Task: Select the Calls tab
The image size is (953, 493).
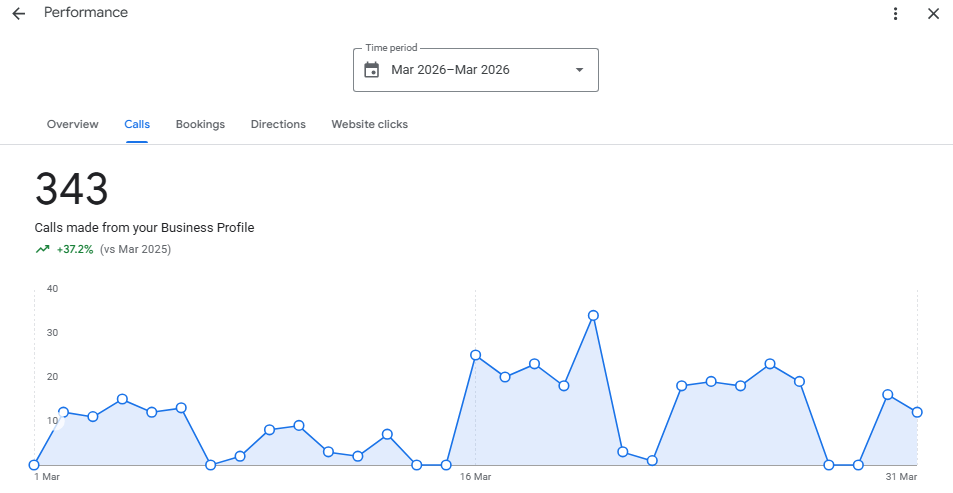Action: (x=137, y=124)
